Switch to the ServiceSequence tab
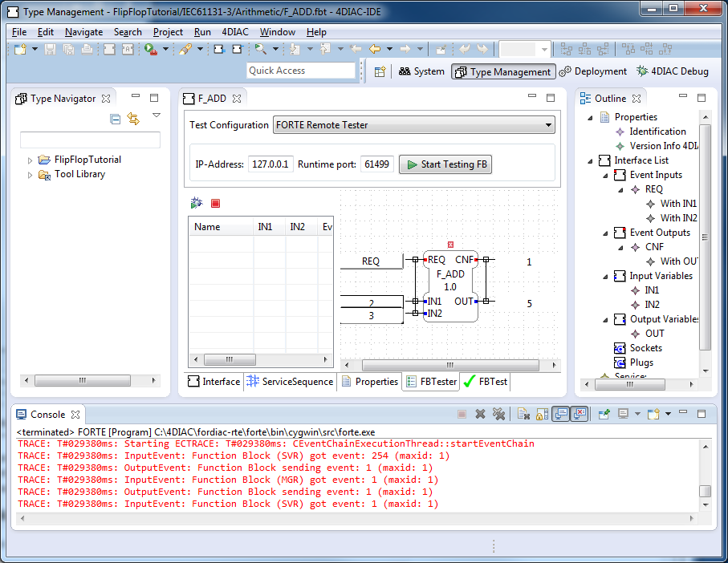 tap(291, 381)
